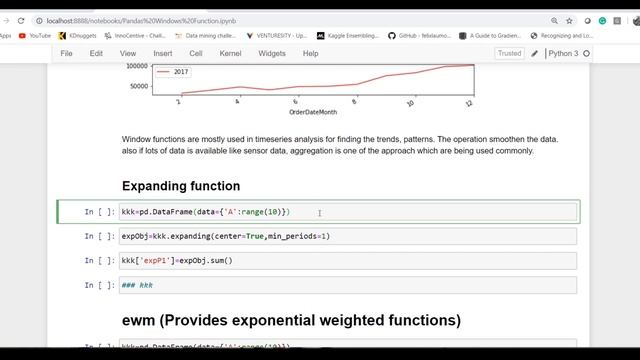Open the Widgets menu
Image resolution: width=640 pixels, height=360 pixels.
272,53
